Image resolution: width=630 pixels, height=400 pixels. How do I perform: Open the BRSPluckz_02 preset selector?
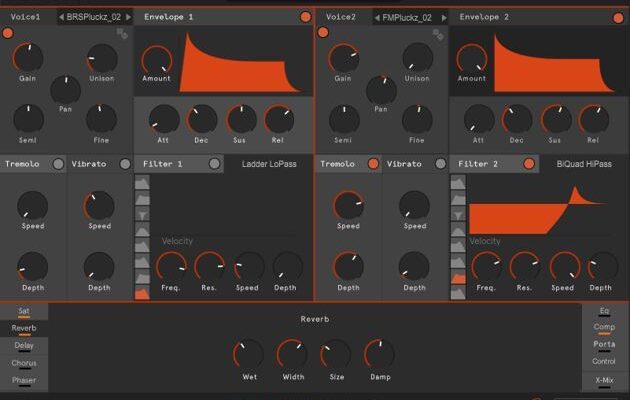(95, 17)
